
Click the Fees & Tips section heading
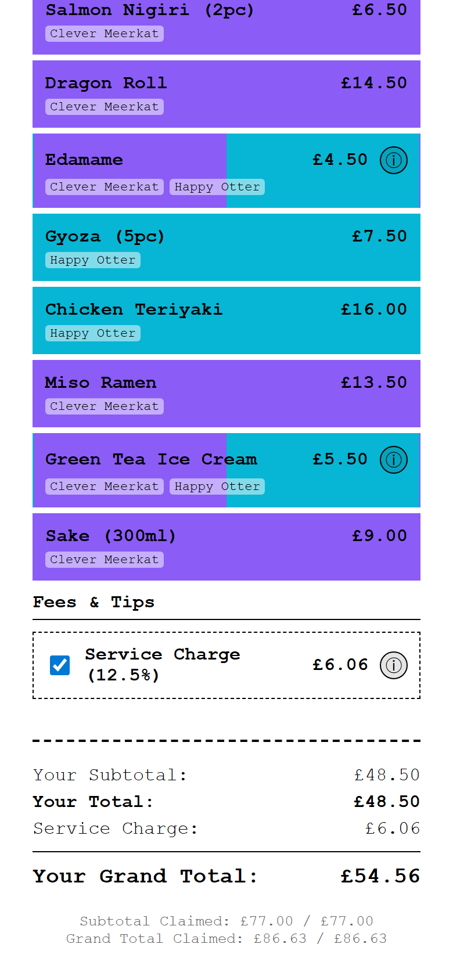[x=93, y=602]
